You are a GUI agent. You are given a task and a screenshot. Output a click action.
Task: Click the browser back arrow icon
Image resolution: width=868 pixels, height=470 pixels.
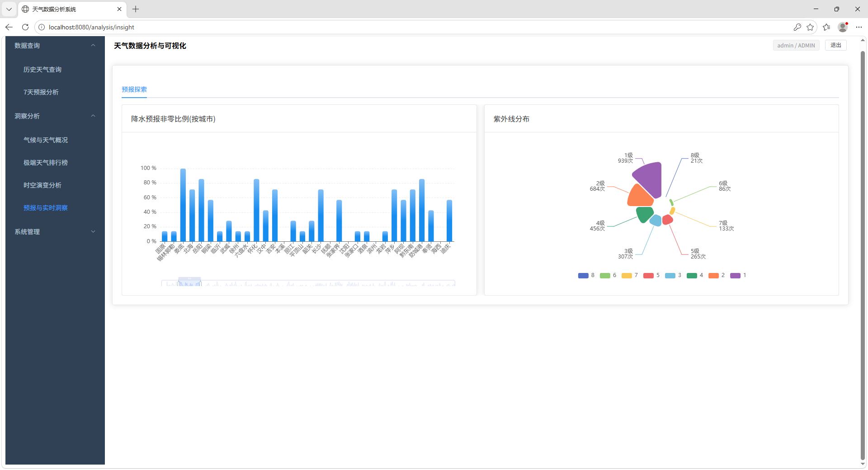(9, 27)
